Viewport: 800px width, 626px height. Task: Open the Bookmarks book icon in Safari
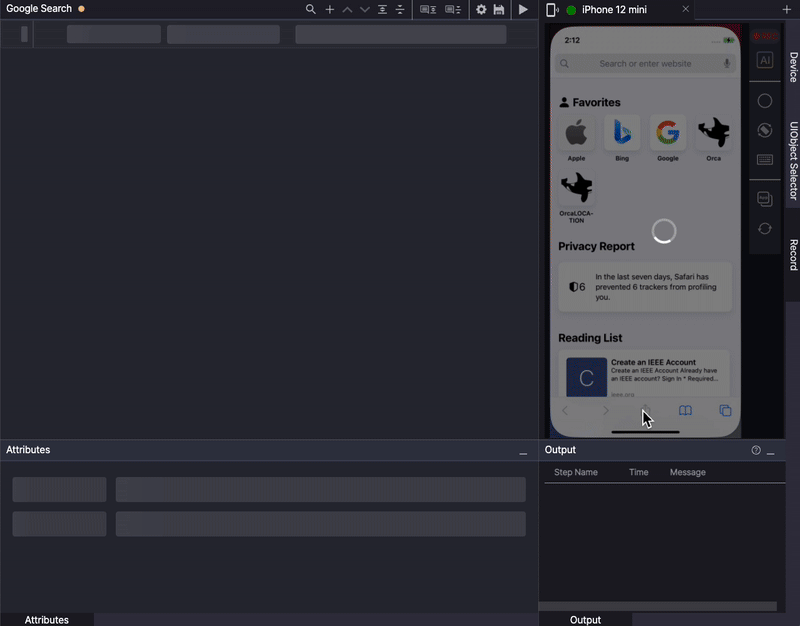click(684, 410)
